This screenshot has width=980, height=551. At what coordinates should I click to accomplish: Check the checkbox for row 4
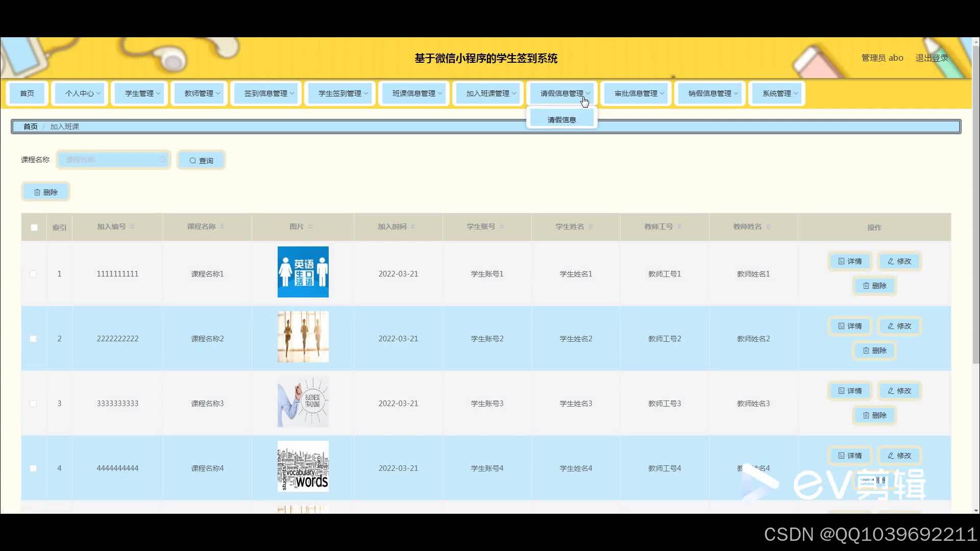click(33, 468)
